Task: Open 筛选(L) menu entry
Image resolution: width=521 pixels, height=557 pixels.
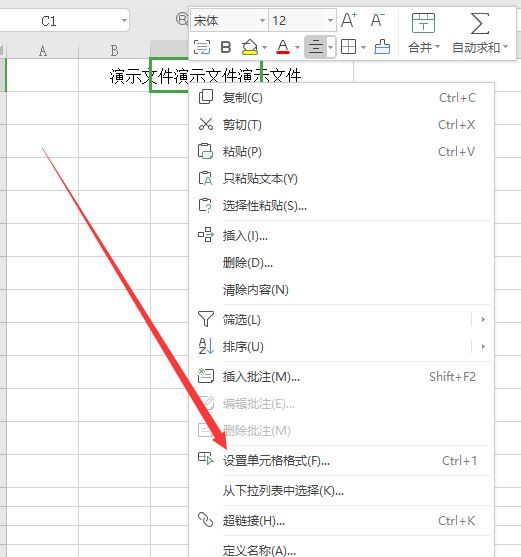Action: [x=341, y=320]
